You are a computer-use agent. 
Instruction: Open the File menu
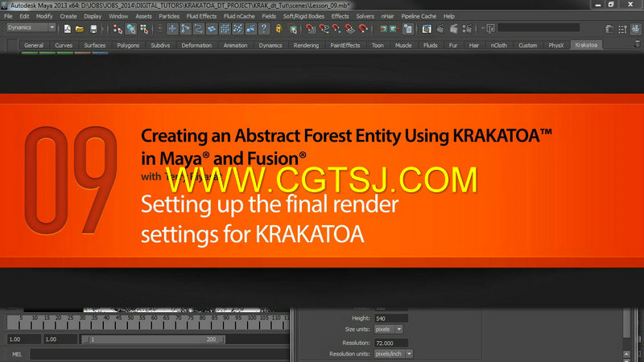8,16
